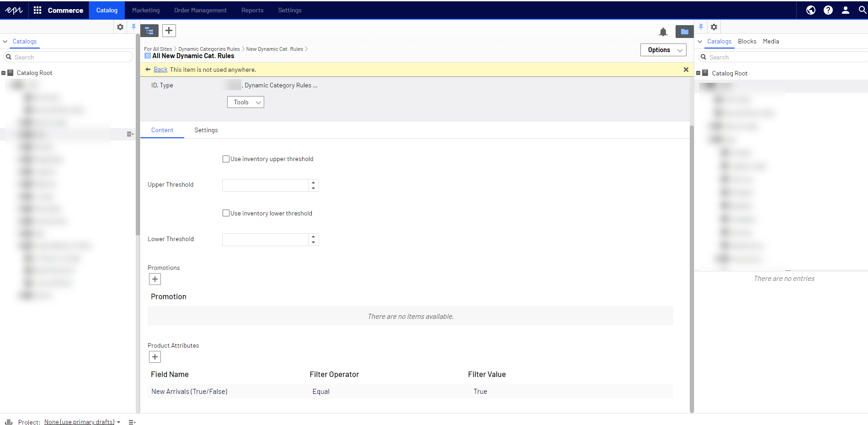This screenshot has height=425, width=868.
Task: Enable Use inventory lower threshold checkbox
Action: (226, 213)
